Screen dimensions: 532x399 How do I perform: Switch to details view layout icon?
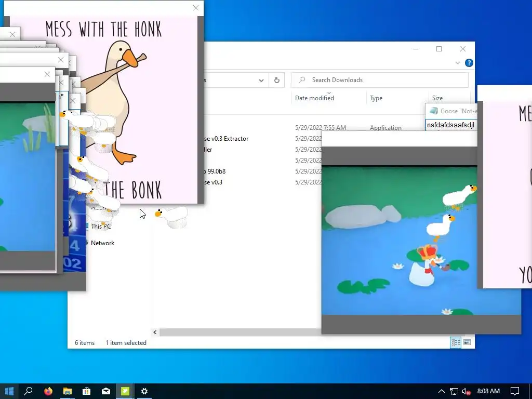click(x=456, y=342)
